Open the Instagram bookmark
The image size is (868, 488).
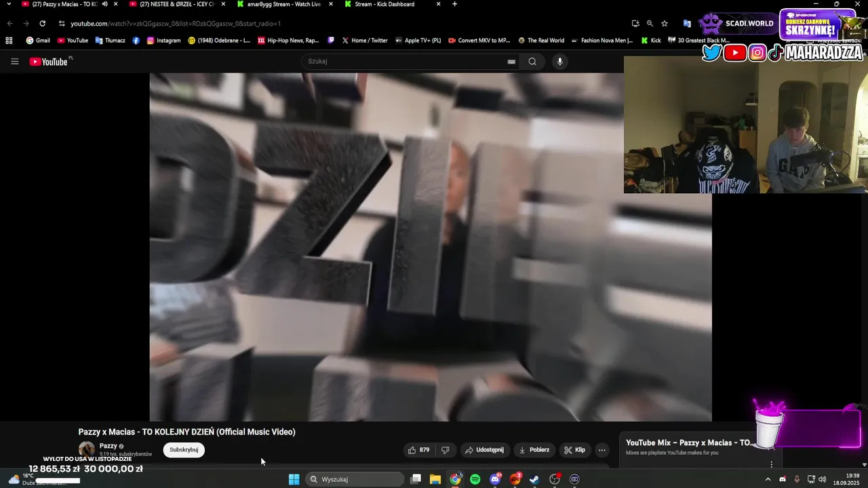tap(163, 41)
